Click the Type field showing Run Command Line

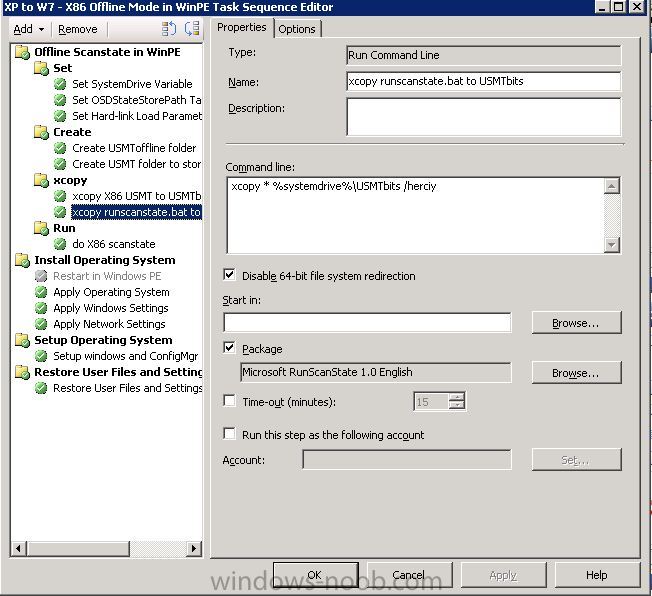tap(484, 55)
